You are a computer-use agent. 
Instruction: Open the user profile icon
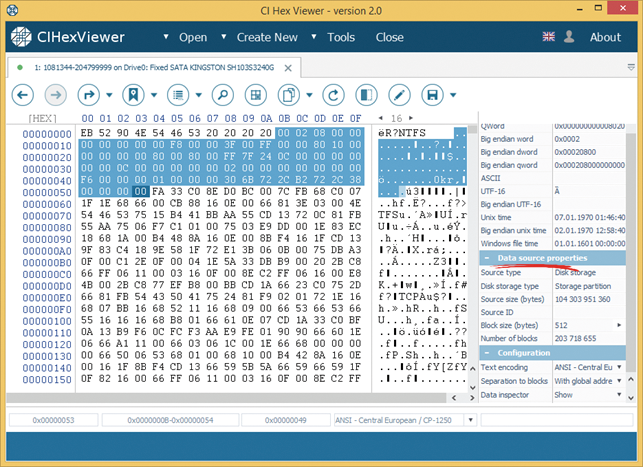[569, 37]
